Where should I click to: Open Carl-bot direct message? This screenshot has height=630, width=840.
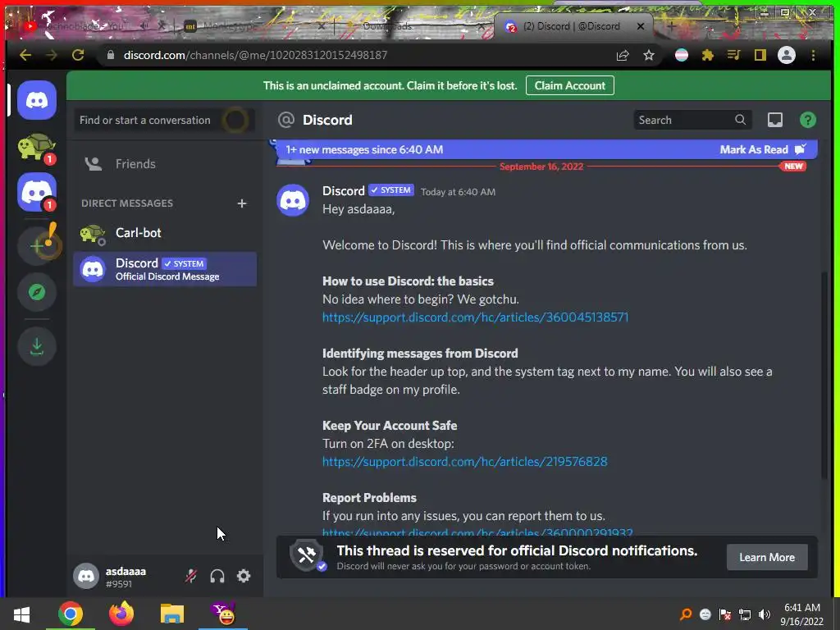[x=165, y=233]
